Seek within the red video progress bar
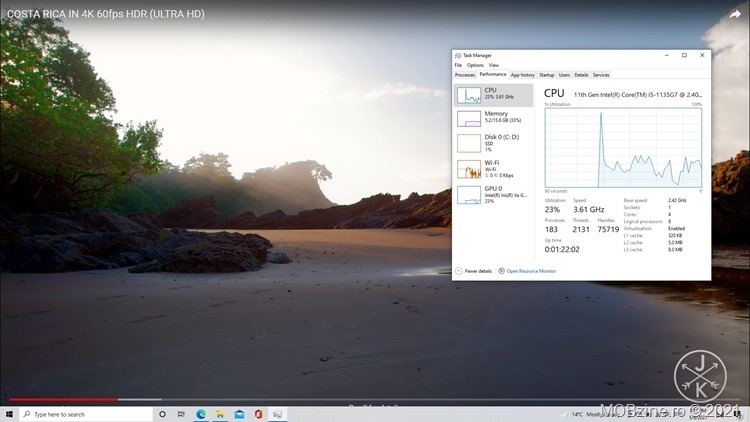 tap(60, 399)
